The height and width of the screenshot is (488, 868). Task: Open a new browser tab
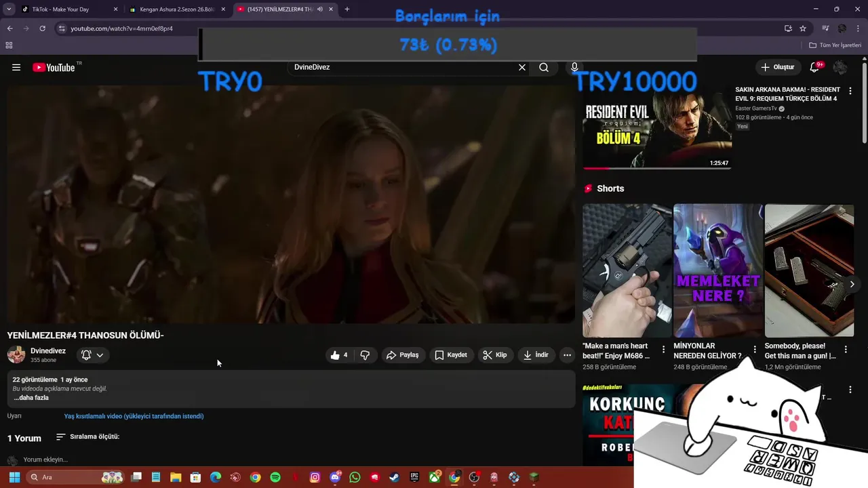347,9
